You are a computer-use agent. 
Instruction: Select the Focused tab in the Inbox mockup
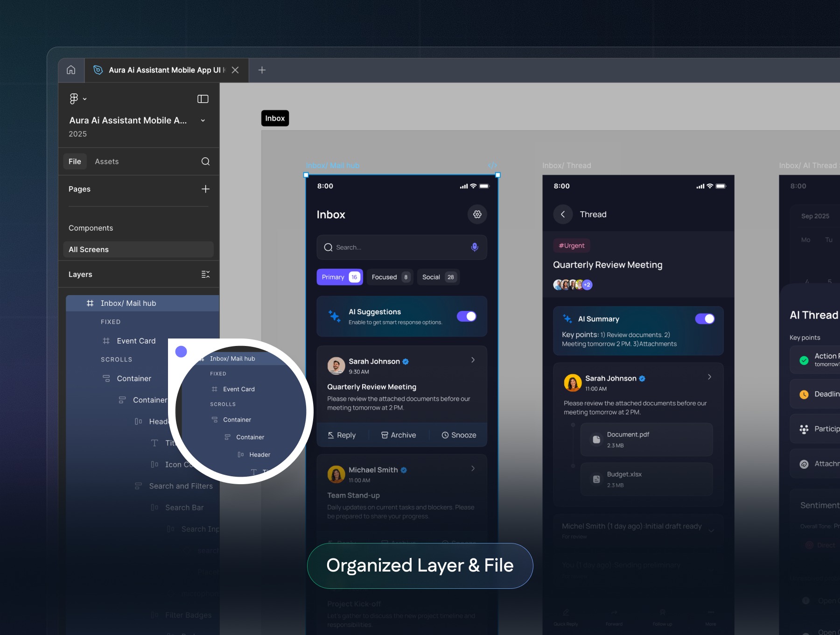point(389,277)
